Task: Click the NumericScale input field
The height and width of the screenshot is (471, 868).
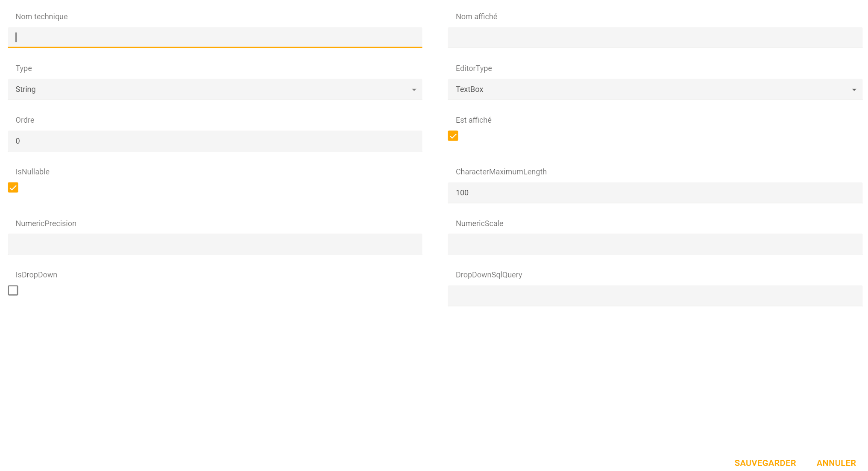Action: tap(655, 244)
